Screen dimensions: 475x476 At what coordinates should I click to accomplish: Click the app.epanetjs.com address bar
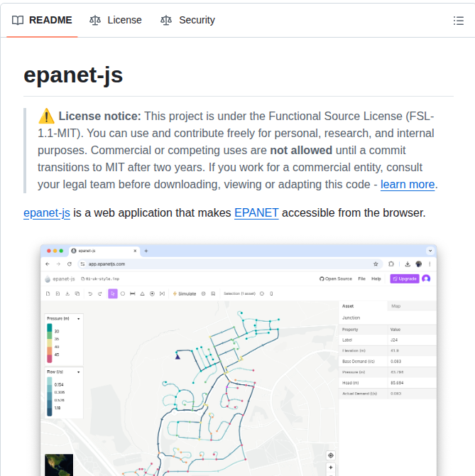[x=229, y=264]
